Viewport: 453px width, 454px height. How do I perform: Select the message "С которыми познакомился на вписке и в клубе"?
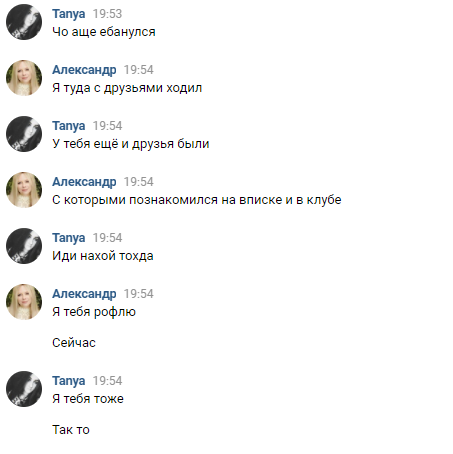click(197, 200)
